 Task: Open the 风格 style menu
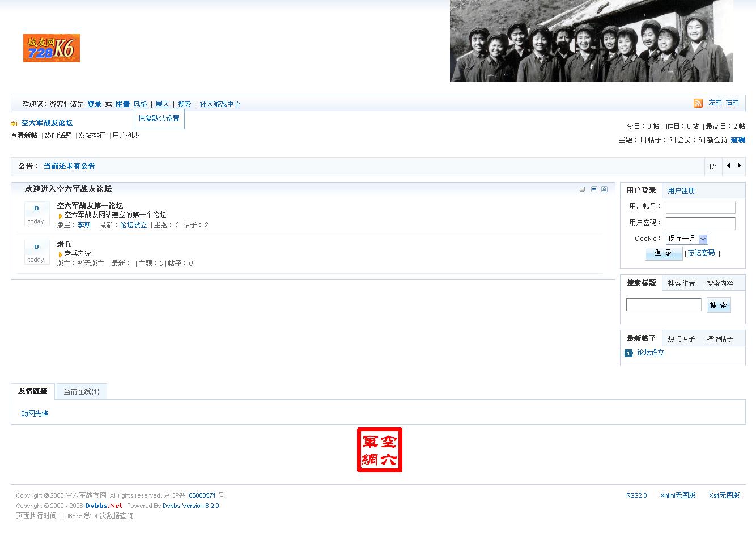coord(140,104)
